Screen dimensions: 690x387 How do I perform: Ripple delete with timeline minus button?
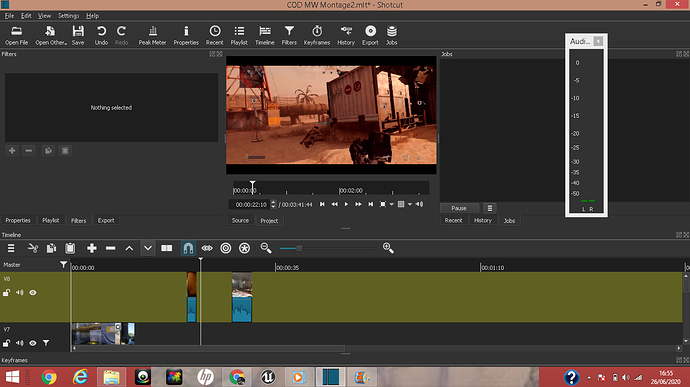pos(110,248)
